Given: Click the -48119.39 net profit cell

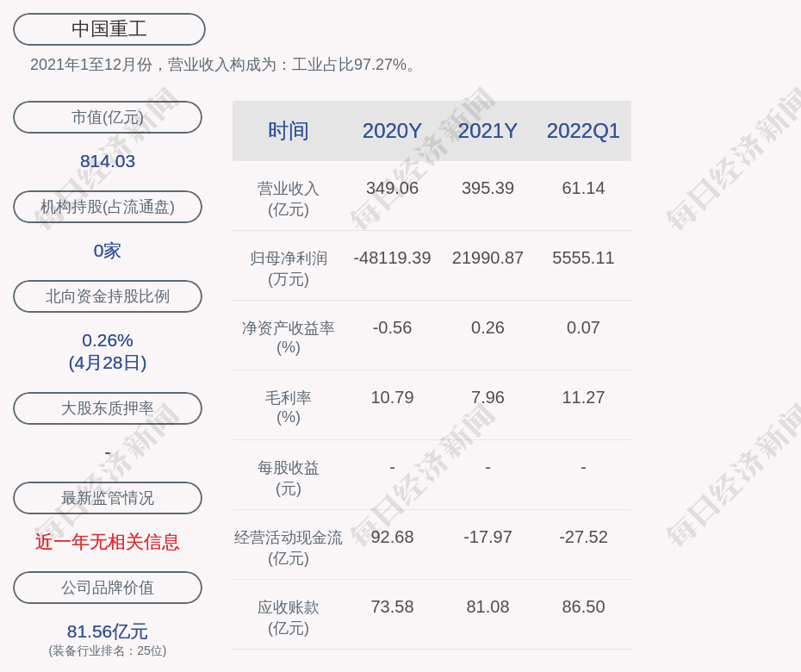Looking at the screenshot, I should (x=392, y=258).
